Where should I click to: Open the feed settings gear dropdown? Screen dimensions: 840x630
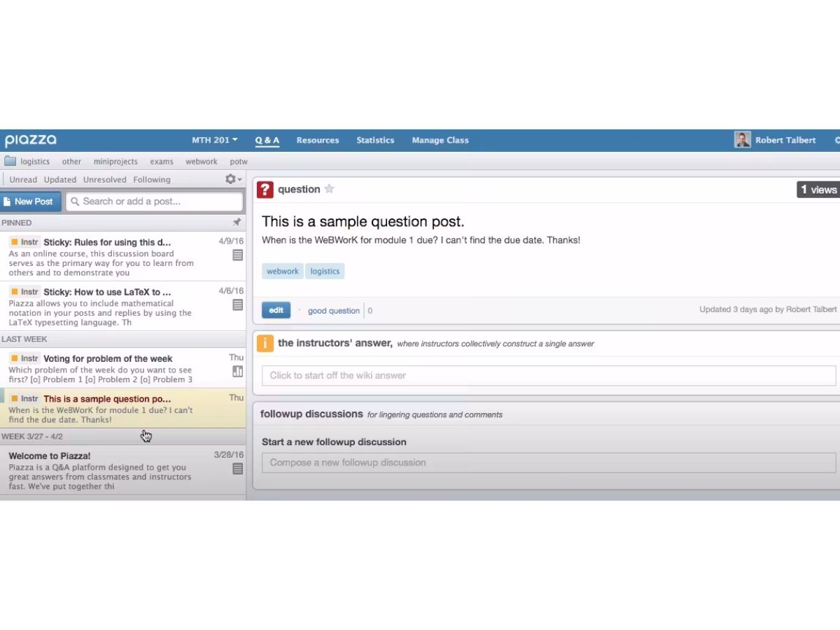(x=233, y=179)
